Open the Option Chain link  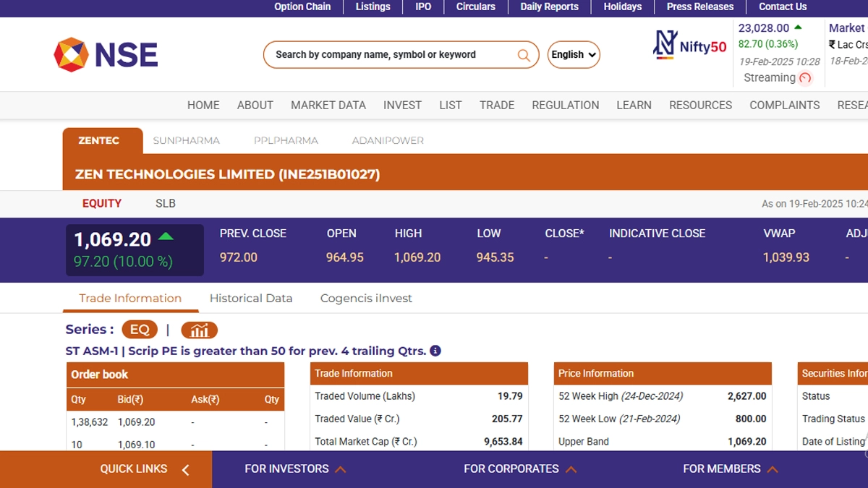pyautogui.click(x=302, y=7)
